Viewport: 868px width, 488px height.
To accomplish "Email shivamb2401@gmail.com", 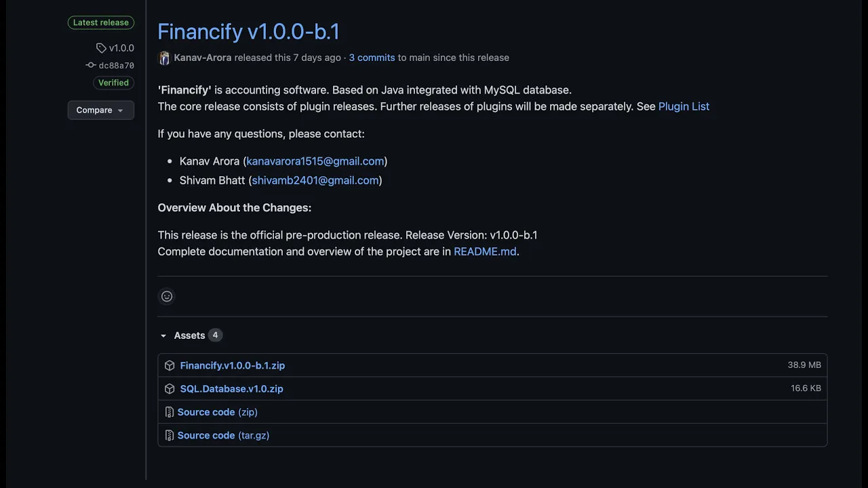I will coord(315,180).
